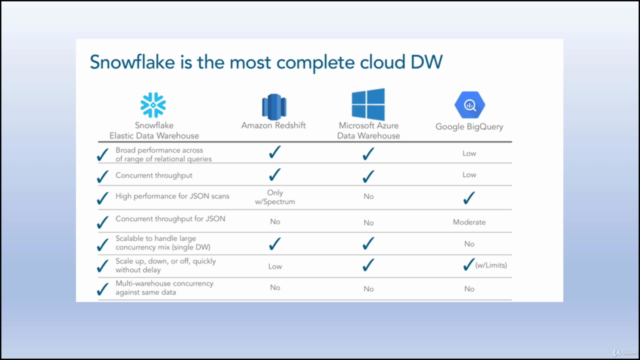Click BigQuery 'No' in Multi-warehouse concurrency row
The image size is (640, 360).
coord(469,289)
